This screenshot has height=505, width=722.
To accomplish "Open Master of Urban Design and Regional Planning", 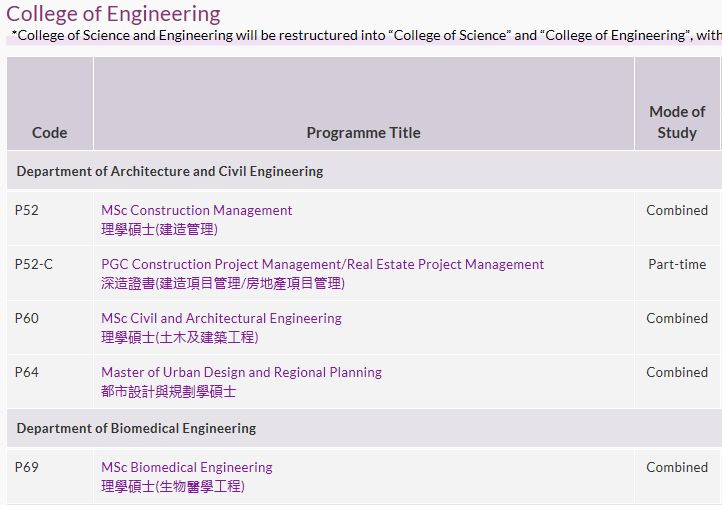I will [241, 372].
